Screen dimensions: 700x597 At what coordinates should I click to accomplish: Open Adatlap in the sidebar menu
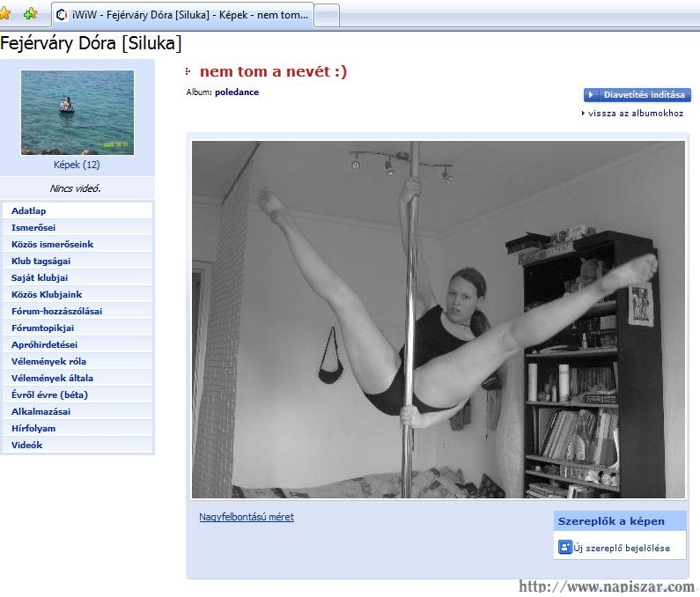click(x=77, y=210)
